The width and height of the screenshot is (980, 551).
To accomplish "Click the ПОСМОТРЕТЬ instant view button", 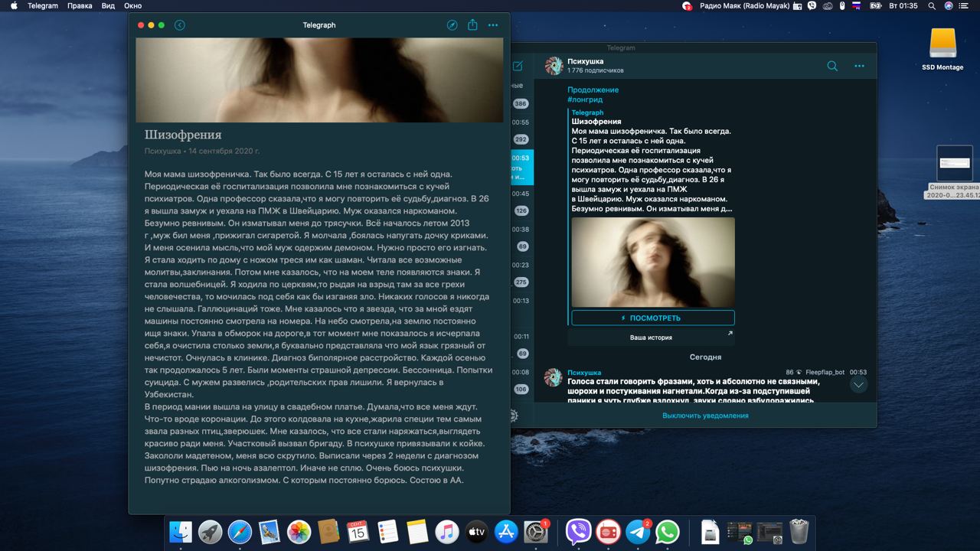I will pyautogui.click(x=653, y=318).
